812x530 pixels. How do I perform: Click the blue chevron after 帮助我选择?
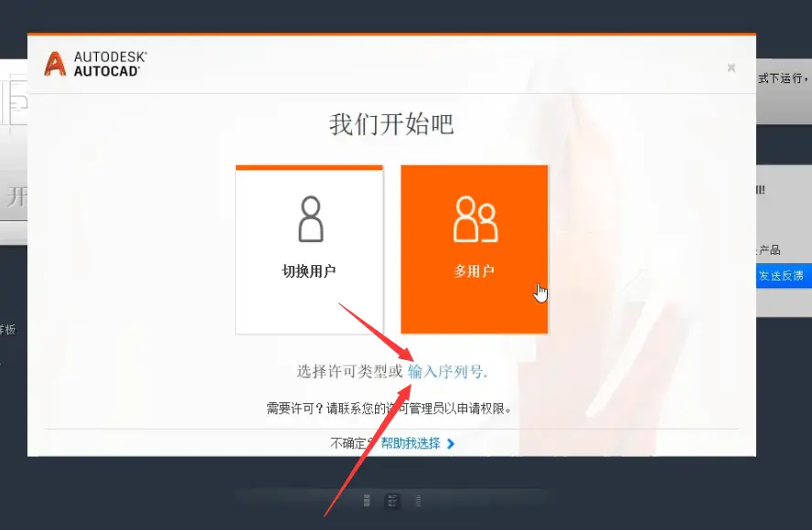(x=451, y=443)
